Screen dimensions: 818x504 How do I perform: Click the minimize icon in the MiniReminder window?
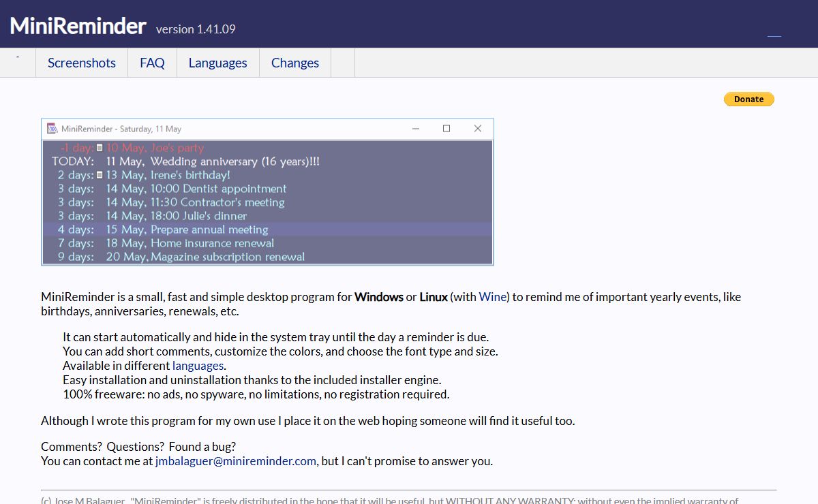point(415,129)
